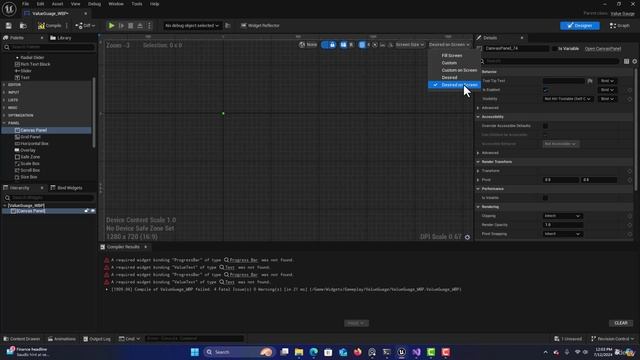Viewport: 640px width, 360px height.
Task: Open the Output Log
Action: (97, 339)
